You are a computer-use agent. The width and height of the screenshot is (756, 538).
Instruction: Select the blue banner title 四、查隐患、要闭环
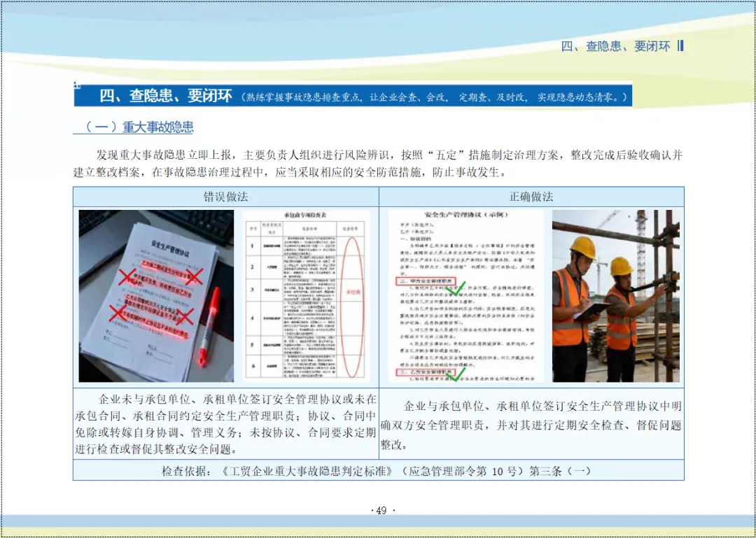coord(166,96)
